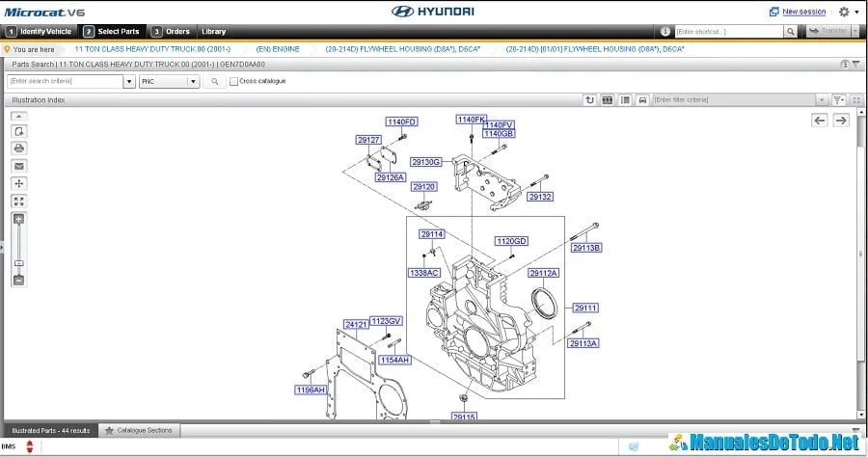Click the email illustration icon
The height and width of the screenshot is (457, 868).
tap(19, 166)
